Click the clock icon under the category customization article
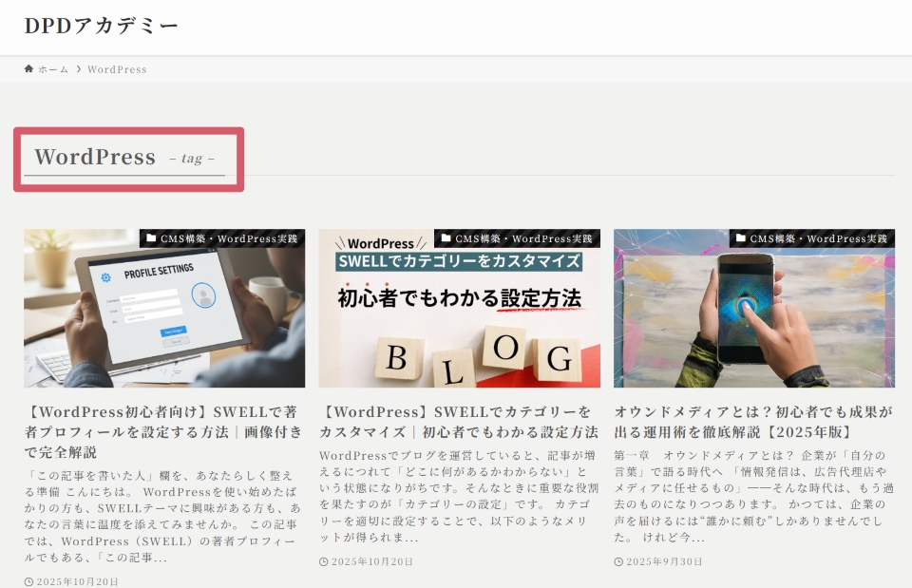Screen dimensions: 912x588 324,561
